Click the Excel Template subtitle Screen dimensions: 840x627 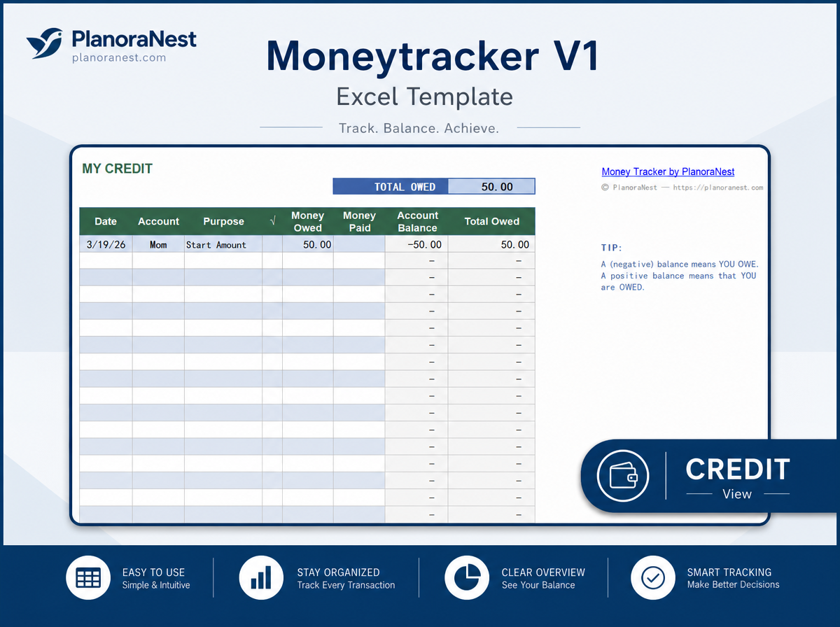(x=424, y=97)
